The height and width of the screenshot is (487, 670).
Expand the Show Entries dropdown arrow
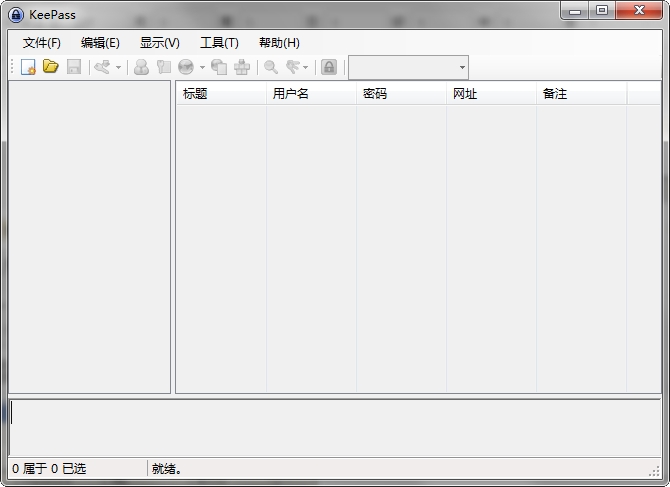tap(306, 67)
